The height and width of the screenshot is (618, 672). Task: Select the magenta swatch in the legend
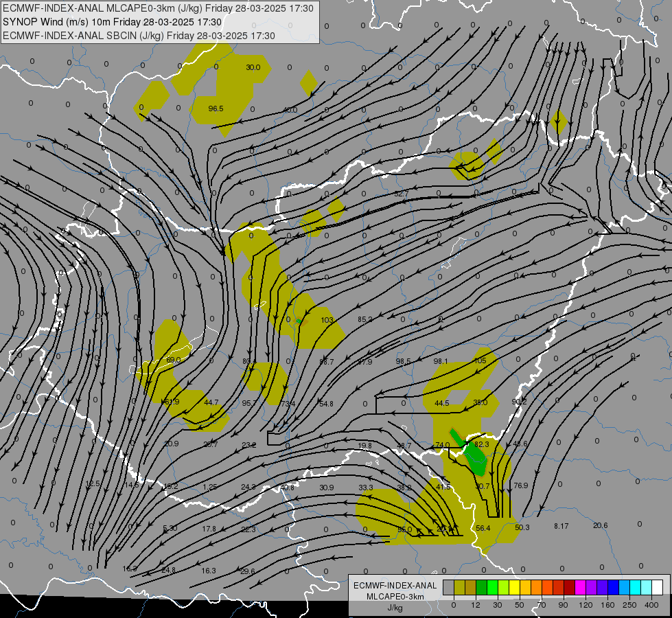tap(580, 588)
